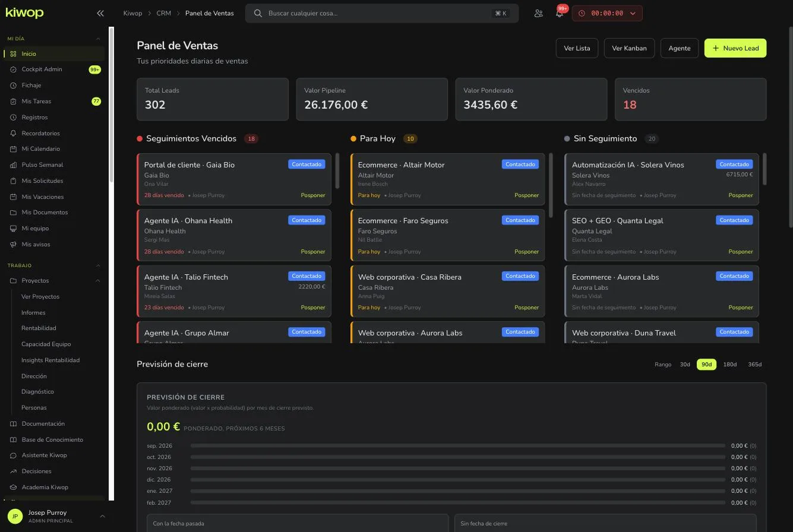
Task: Click the Mi equipo monitor icon
Action: tap(13, 229)
